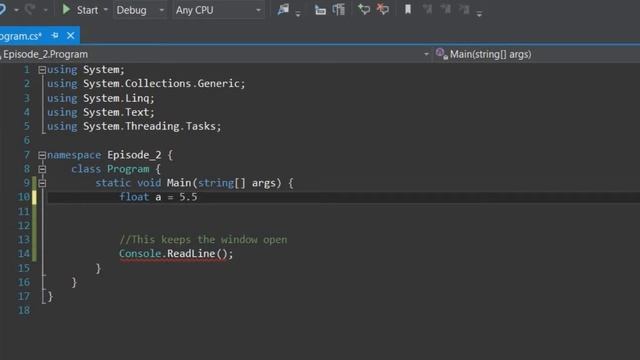Open the undo history dropdown arrow
Image resolution: width=640 pixels, height=360 pixels.
[16, 10]
